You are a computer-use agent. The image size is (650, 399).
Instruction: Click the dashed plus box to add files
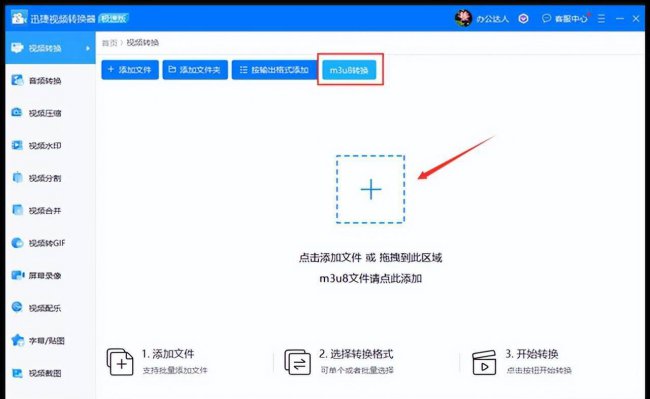371,189
